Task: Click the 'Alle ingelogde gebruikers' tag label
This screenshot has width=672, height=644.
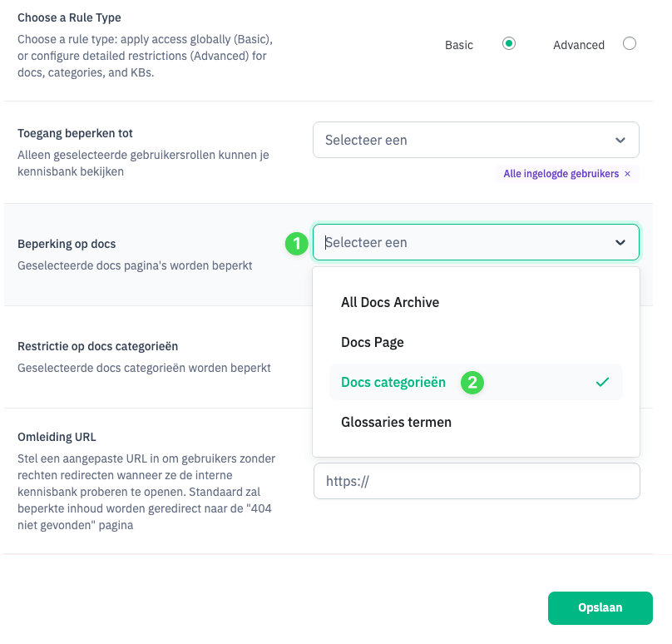Action: pos(561,174)
